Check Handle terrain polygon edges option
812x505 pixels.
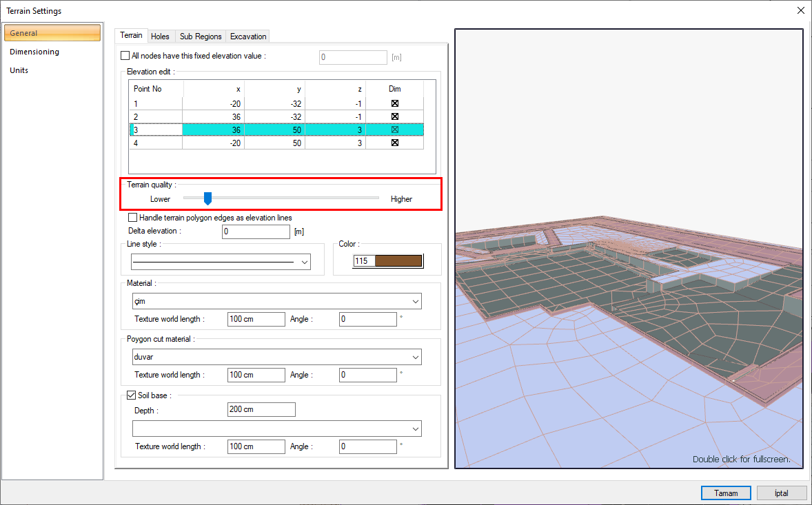pyautogui.click(x=133, y=218)
